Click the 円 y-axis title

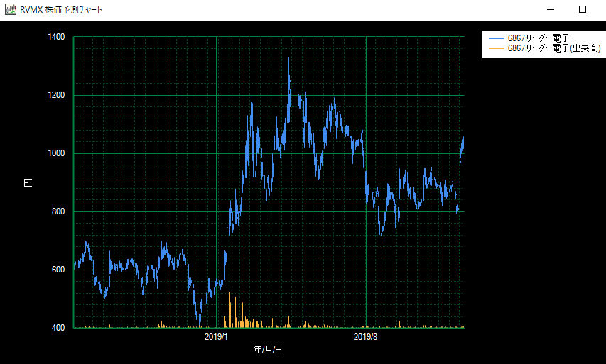coord(28,182)
